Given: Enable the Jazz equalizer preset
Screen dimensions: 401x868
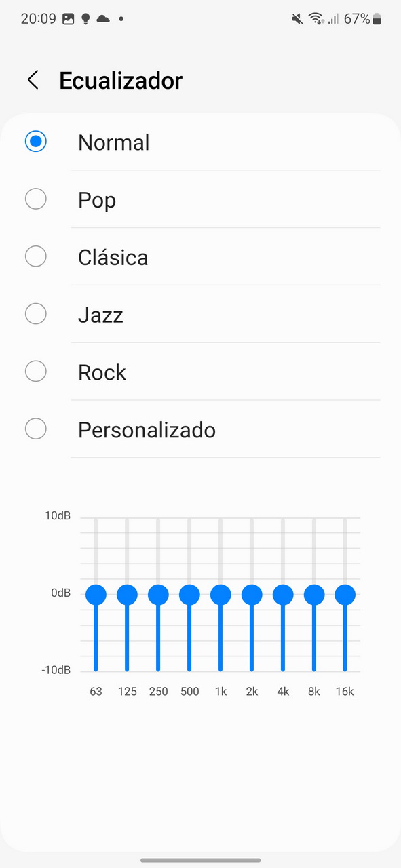Looking at the screenshot, I should (x=200, y=315).
